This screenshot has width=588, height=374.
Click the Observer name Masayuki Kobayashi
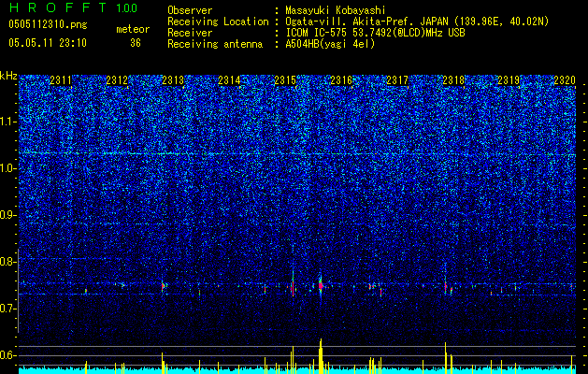(x=336, y=10)
